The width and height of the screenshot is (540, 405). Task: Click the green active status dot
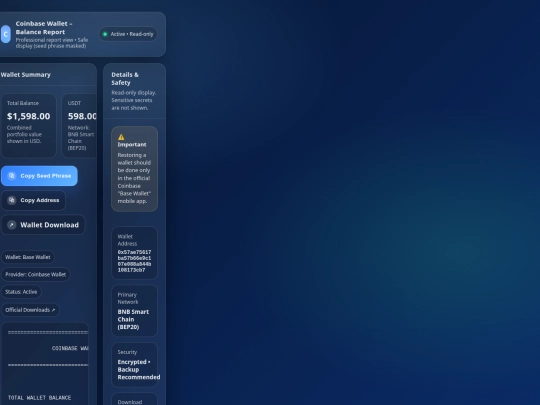tap(105, 34)
